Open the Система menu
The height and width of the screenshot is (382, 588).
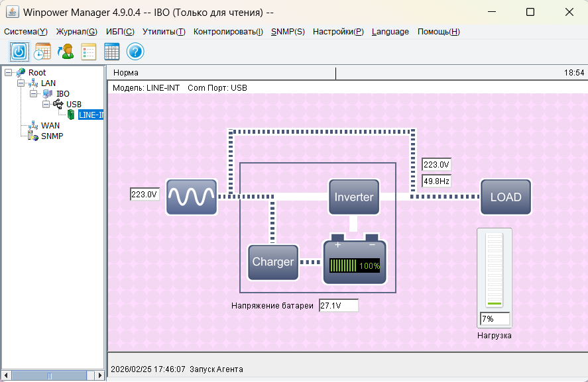pos(26,32)
